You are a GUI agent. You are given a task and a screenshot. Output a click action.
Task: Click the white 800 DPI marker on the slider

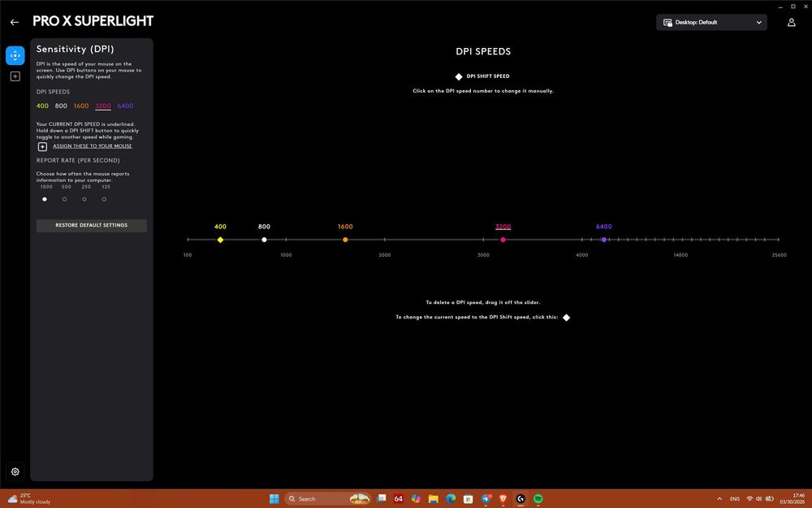click(x=264, y=240)
